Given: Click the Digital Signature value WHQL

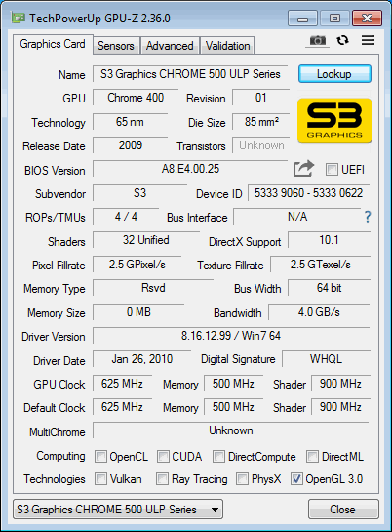Looking at the screenshot, I should (326, 359).
